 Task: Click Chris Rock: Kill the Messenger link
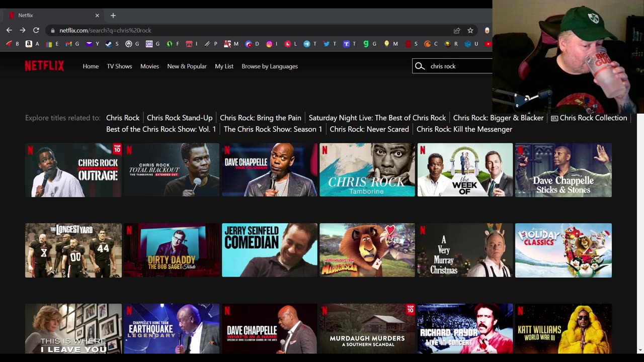[x=464, y=129]
